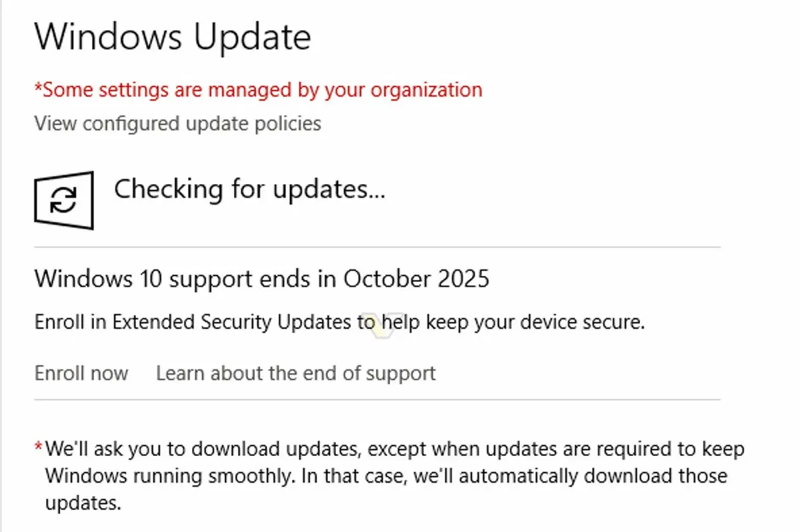The image size is (800, 532).
Task: Click the Windows Update sync arrows icon
Action: coord(63,200)
